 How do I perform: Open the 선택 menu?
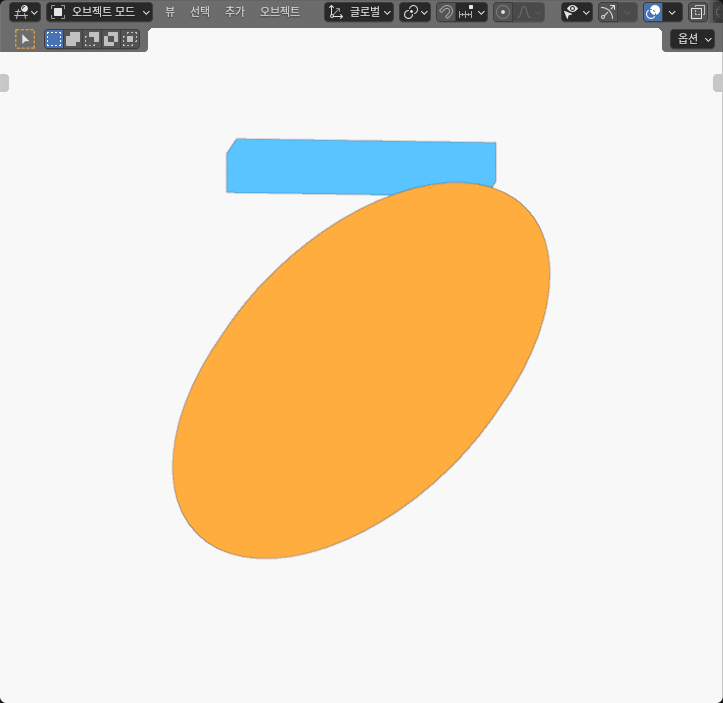[x=200, y=12]
